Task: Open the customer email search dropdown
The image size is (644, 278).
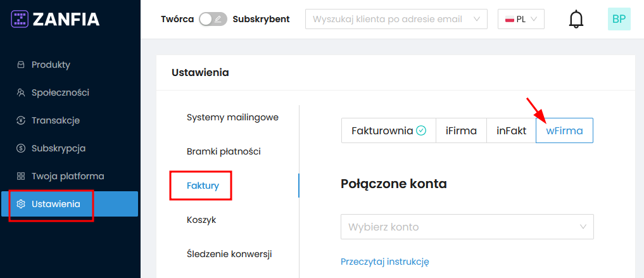Action: coord(396,19)
